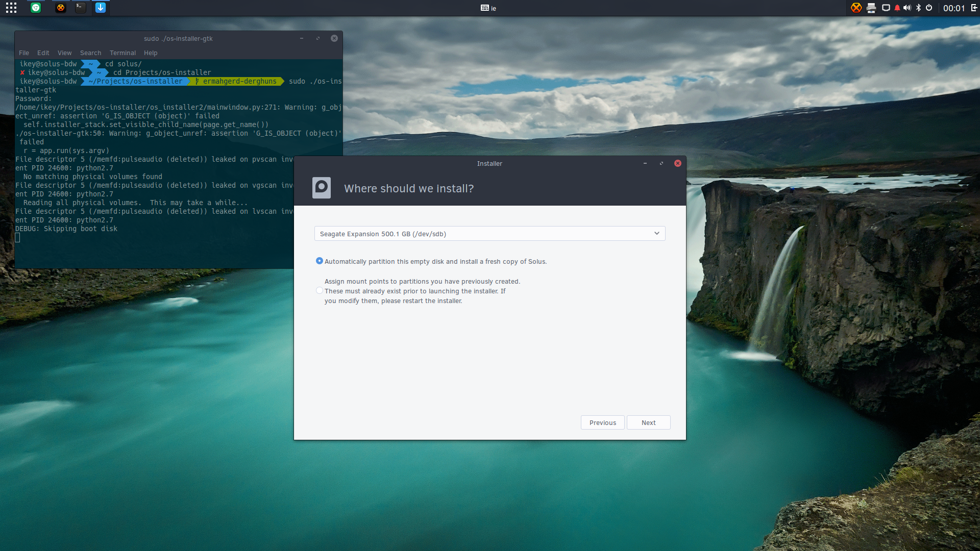Select assign mount points radio option
This screenshot has width=980, height=551.
tap(320, 290)
